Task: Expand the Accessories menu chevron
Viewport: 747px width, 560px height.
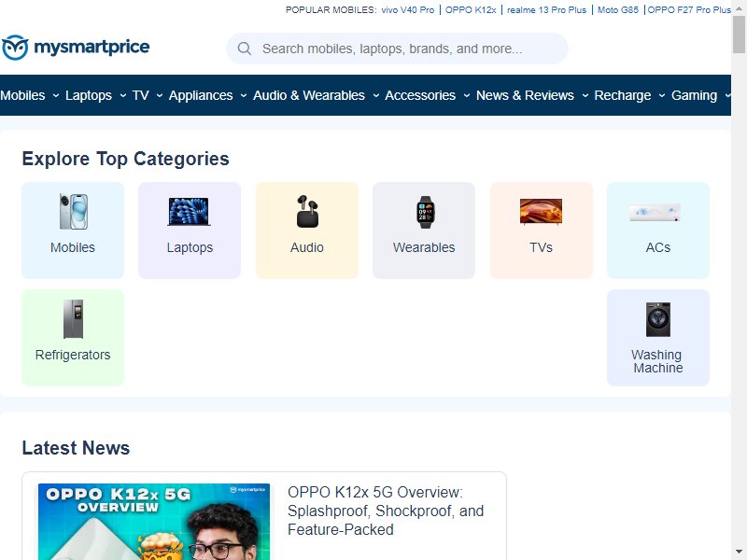Action: tap(467, 96)
